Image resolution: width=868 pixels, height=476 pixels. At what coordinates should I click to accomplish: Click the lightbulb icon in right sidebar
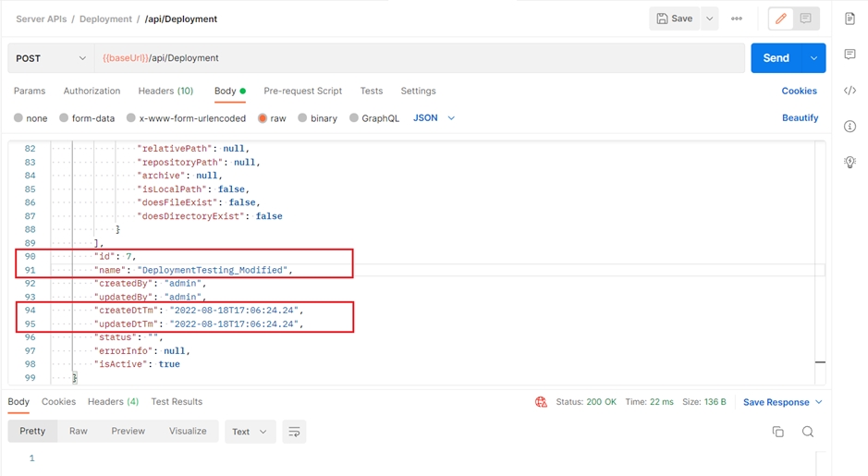pos(850,162)
